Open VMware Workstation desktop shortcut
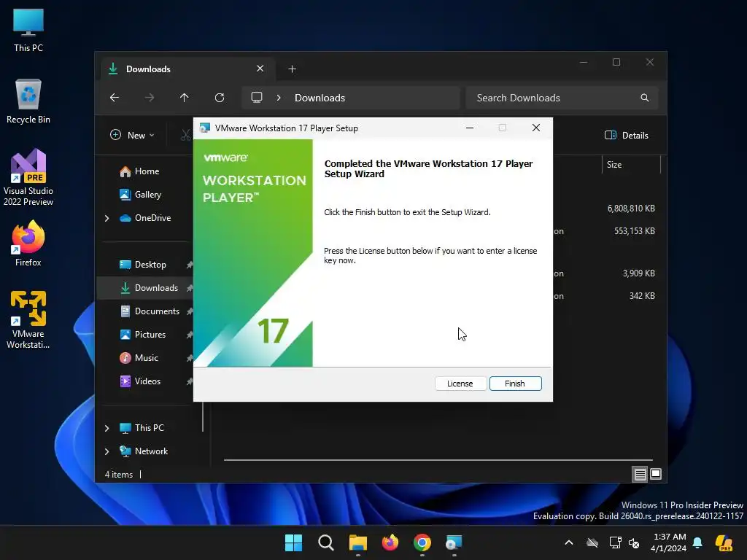Image resolution: width=747 pixels, height=560 pixels. (28, 319)
